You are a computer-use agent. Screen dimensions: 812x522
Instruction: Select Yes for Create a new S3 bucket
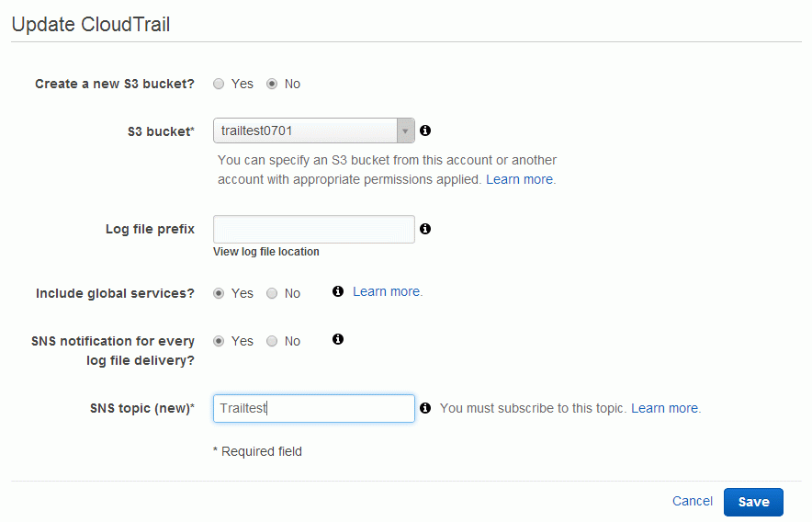[x=219, y=84]
